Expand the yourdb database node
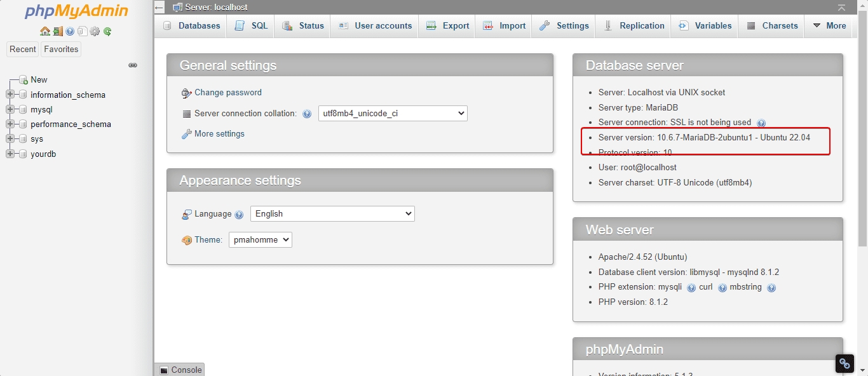 (10, 154)
